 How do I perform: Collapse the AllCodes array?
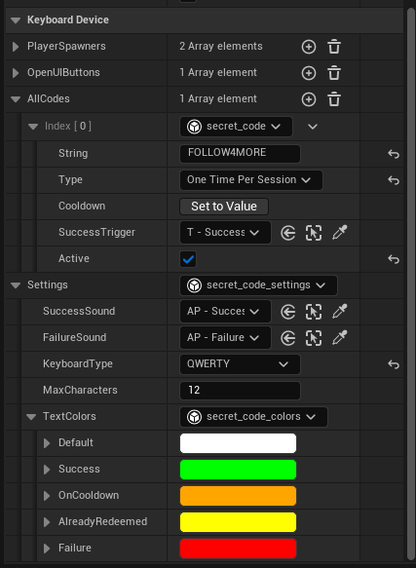(16, 99)
